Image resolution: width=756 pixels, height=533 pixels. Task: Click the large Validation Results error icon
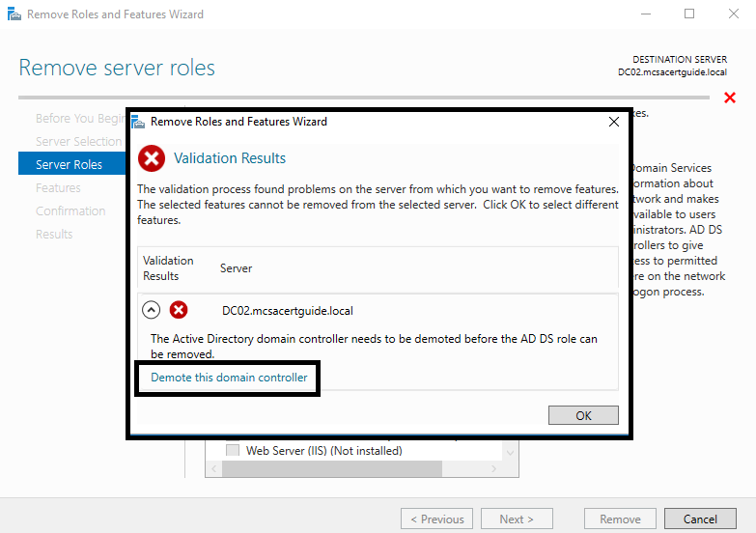coord(152,158)
